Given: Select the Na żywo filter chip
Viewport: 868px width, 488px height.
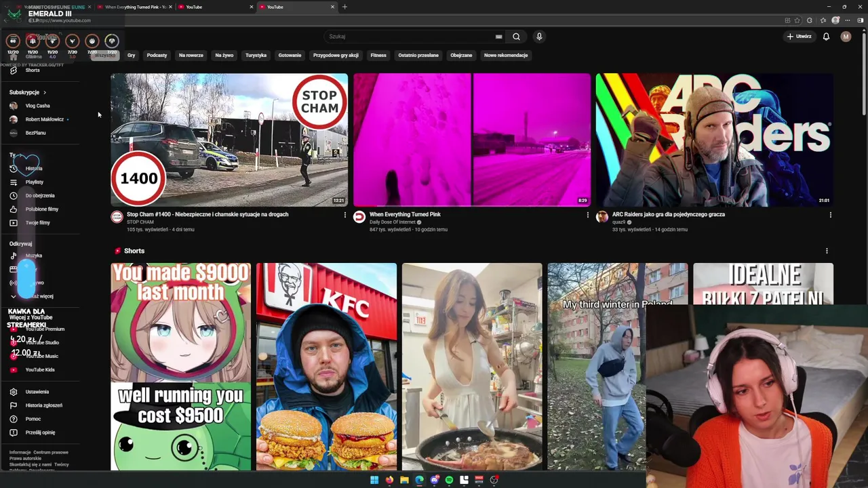Looking at the screenshot, I should [224, 56].
